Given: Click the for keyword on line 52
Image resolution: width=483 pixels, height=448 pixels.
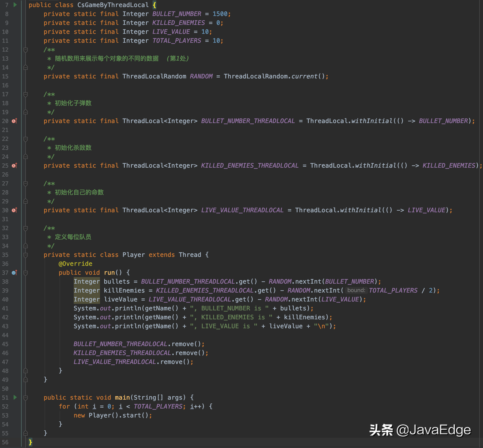Looking at the screenshot, I should point(64,406).
